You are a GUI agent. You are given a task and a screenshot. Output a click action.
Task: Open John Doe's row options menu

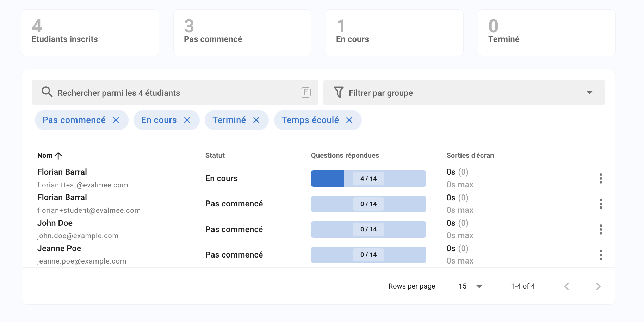[601, 229]
